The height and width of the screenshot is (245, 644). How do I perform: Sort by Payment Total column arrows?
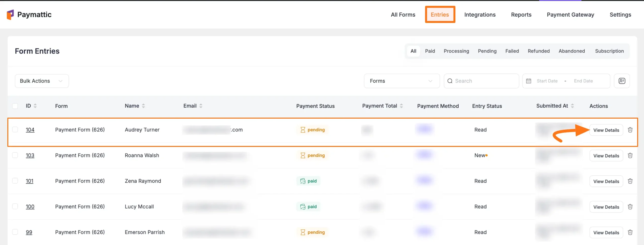pos(401,106)
